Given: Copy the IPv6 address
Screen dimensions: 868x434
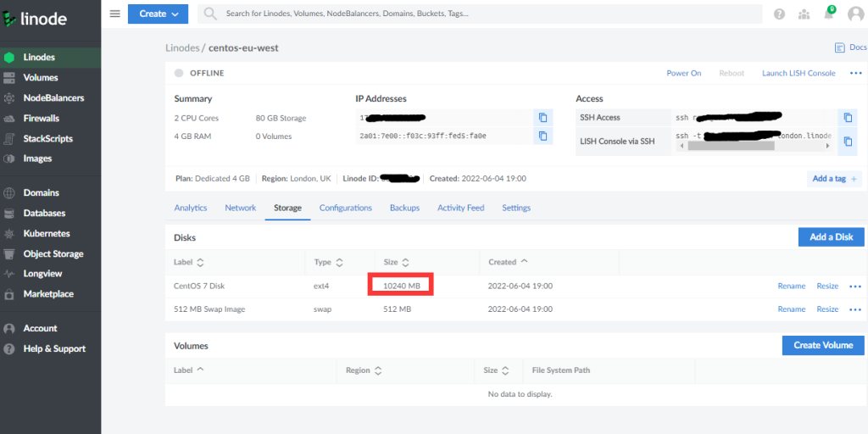Looking at the screenshot, I should [543, 136].
